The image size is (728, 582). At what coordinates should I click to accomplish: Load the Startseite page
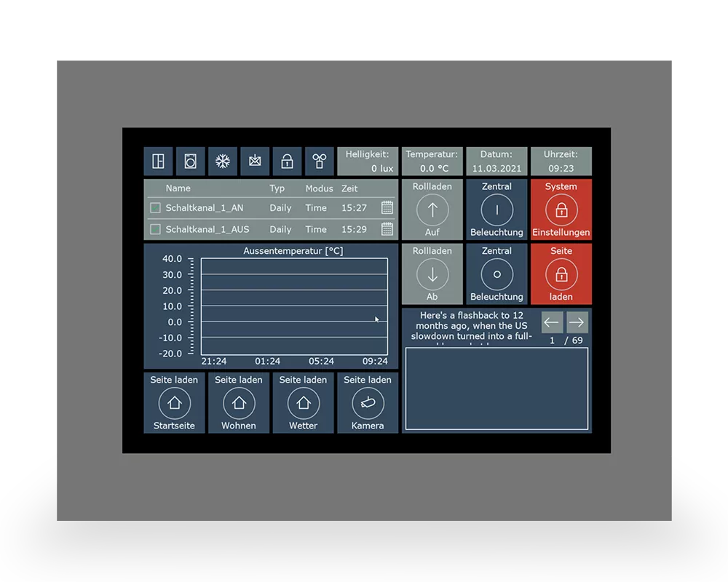pos(174,402)
